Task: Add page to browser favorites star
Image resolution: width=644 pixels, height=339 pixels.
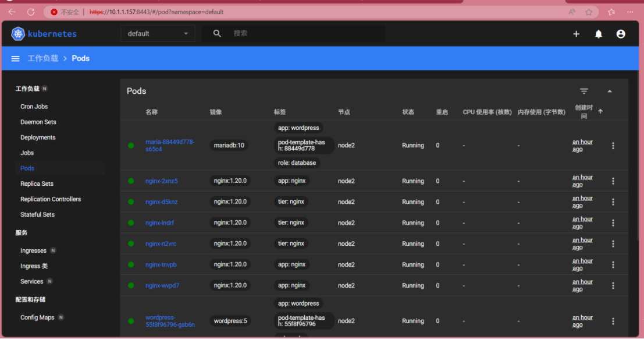Action: tap(589, 12)
